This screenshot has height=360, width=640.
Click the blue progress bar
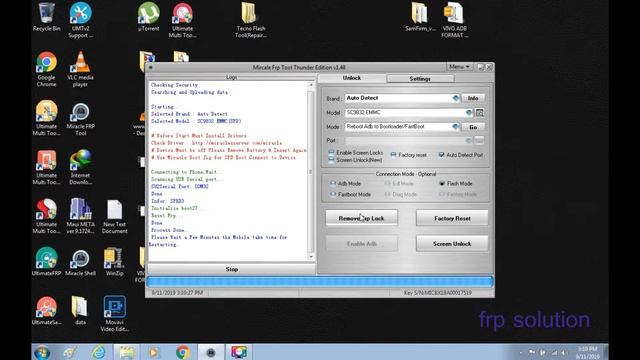tap(320, 282)
